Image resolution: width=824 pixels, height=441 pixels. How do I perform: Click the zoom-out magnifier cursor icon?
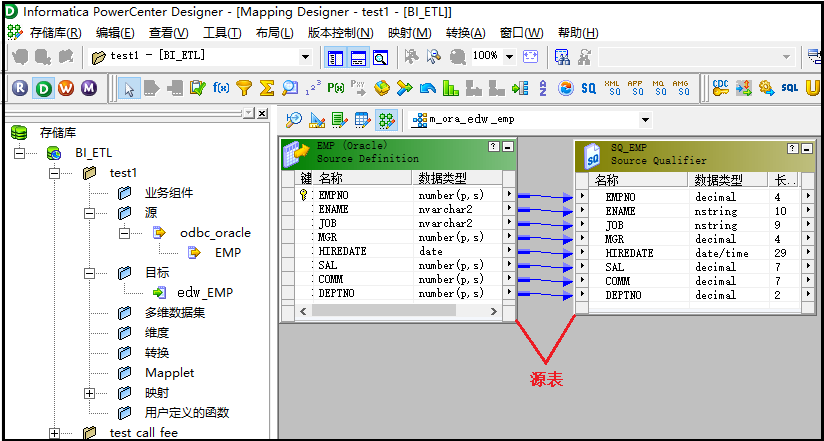435,57
